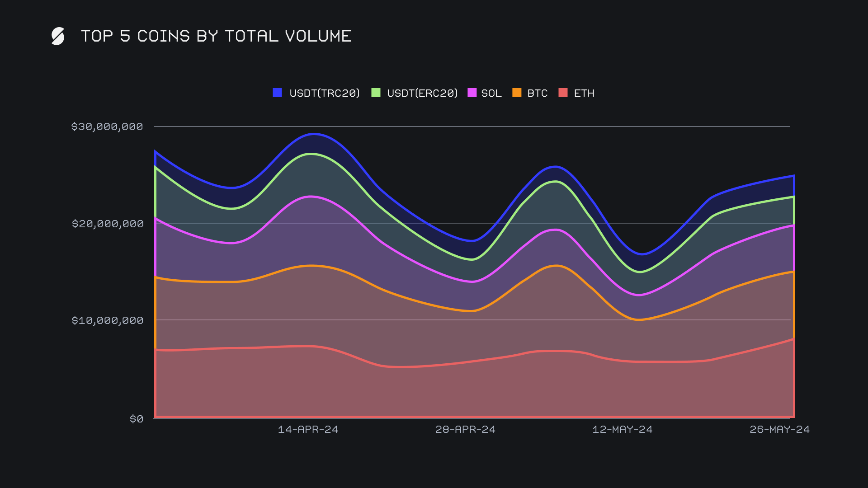The image size is (868, 488).
Task: Click the $30,000,000 y-axis label
Action: coord(107,127)
